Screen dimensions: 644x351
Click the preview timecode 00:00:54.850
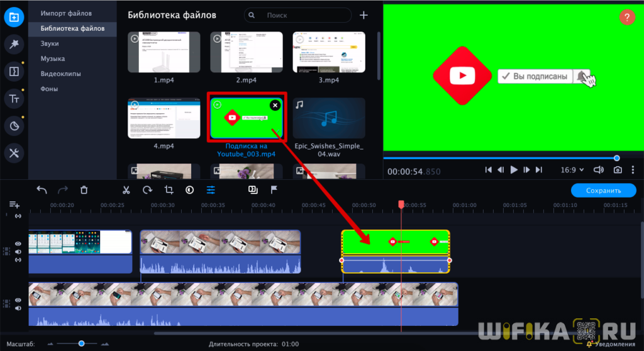414,171
